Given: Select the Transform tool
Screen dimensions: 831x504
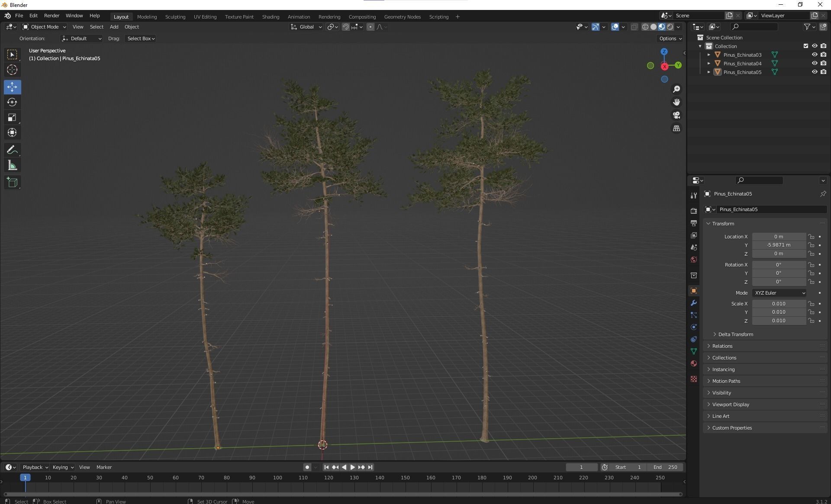Looking at the screenshot, I should (x=12, y=132).
